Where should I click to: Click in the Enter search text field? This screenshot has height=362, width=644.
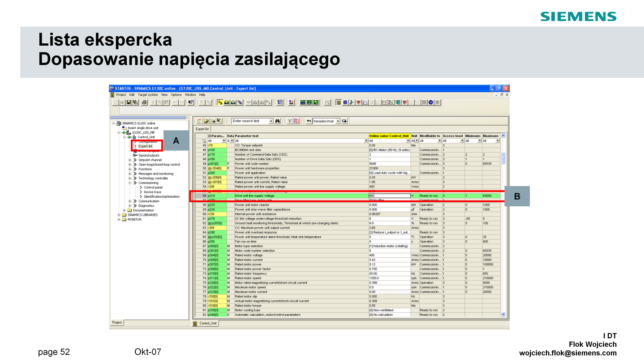(x=251, y=121)
